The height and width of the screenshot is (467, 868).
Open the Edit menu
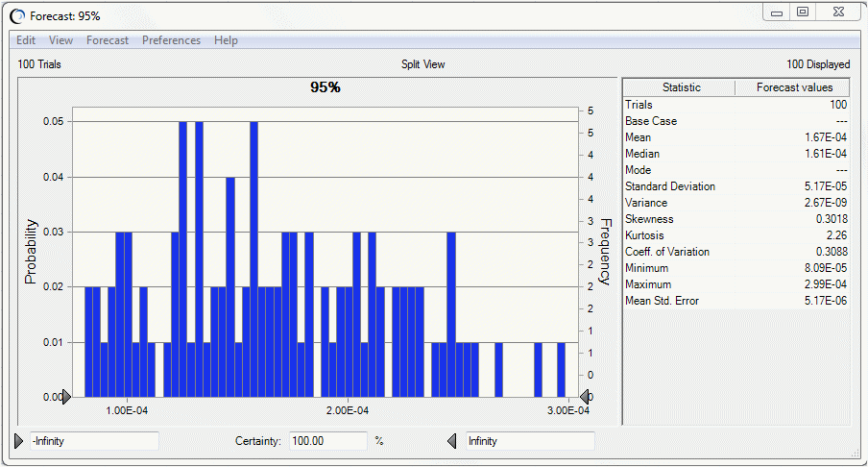(x=26, y=40)
